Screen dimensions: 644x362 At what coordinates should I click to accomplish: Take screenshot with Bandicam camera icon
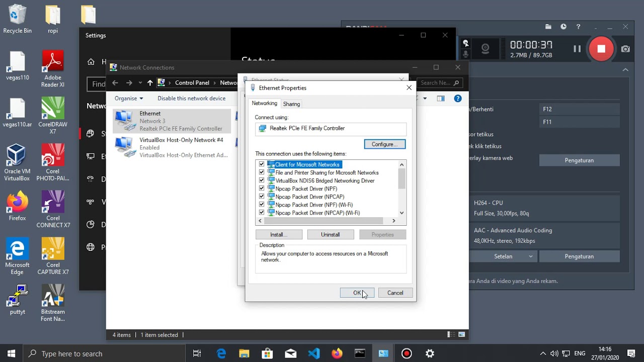pos(625,49)
